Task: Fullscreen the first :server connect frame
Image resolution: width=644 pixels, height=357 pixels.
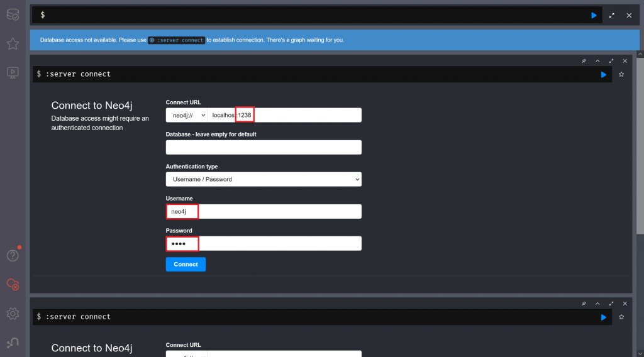Action: (x=611, y=61)
